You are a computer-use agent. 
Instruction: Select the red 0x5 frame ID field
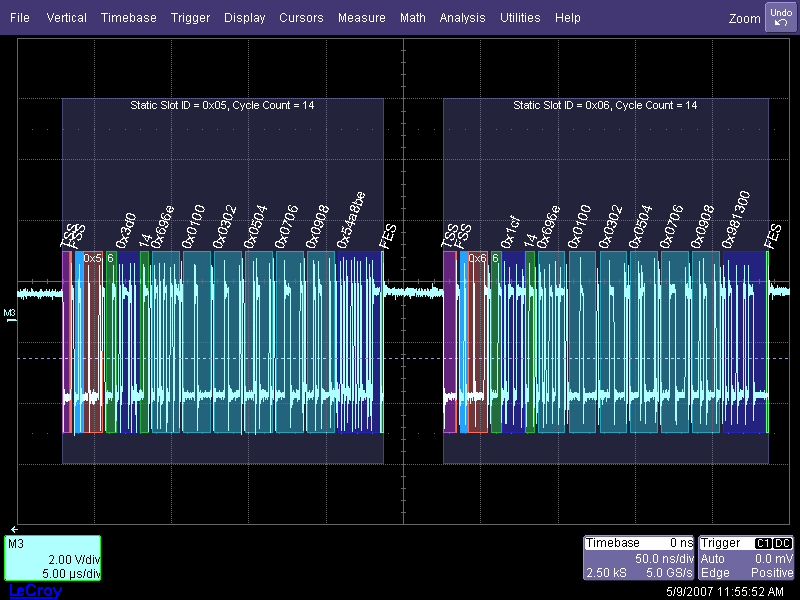pyautogui.click(x=93, y=342)
